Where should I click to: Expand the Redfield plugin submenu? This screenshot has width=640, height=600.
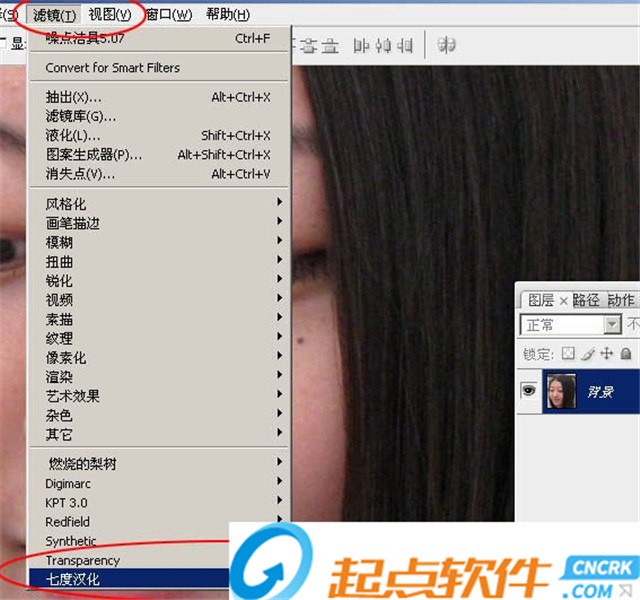click(x=159, y=522)
